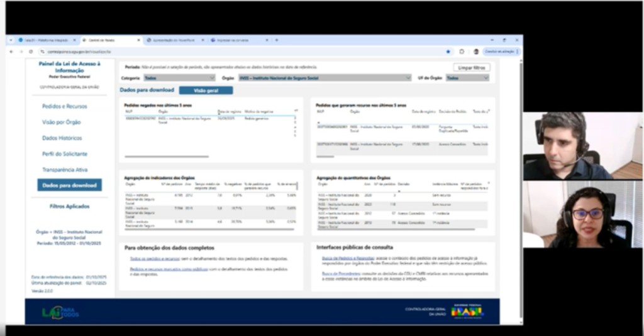Image resolution: width=644 pixels, height=336 pixels.
Task: Click the bookmark star in address bar
Action: pyautogui.click(x=448, y=51)
